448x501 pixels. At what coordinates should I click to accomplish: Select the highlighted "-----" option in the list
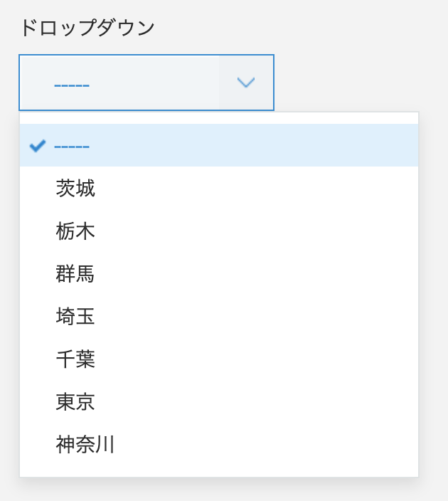point(72,146)
